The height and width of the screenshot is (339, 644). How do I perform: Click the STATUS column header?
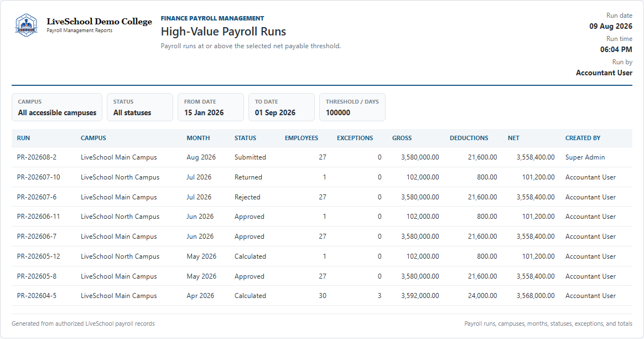[245, 138]
